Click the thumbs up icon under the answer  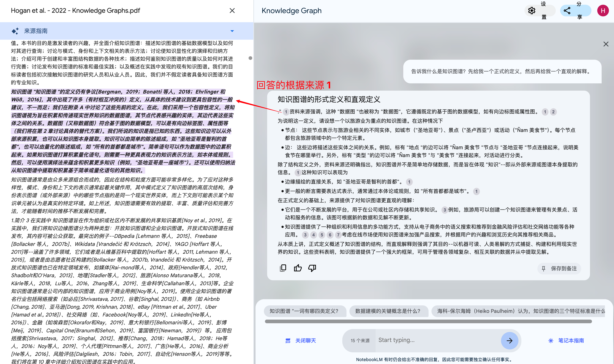pyautogui.click(x=298, y=268)
